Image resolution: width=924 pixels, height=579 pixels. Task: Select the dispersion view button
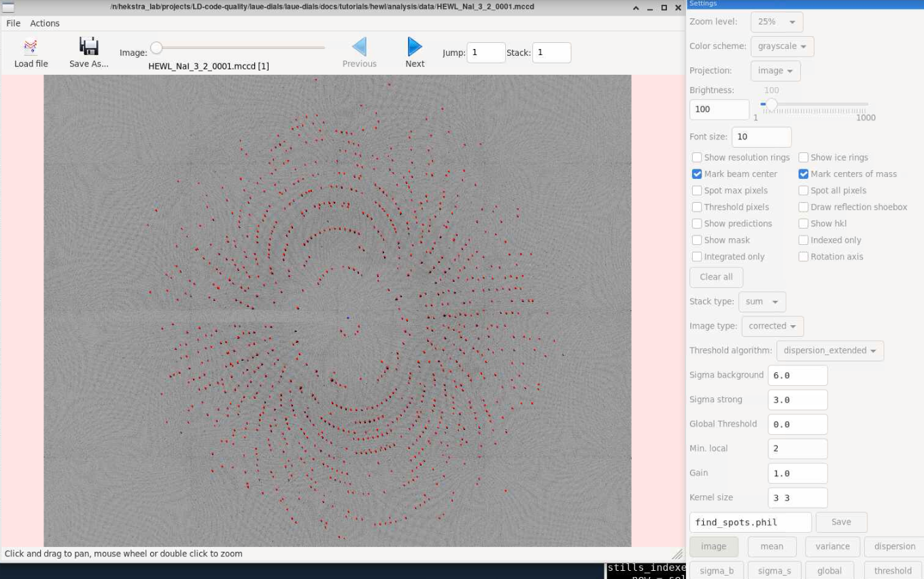[x=895, y=546]
